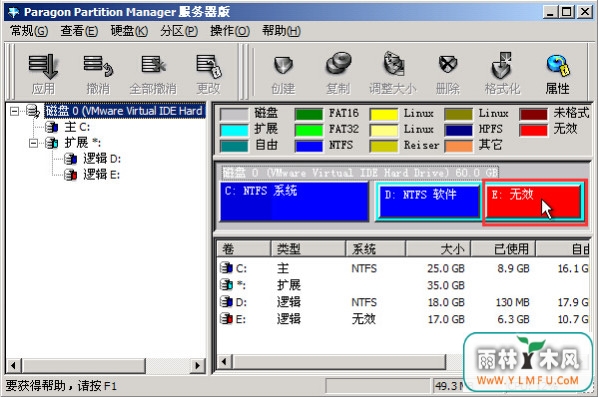The height and width of the screenshot is (397, 598).
Task: Sort by the 系统 column header
Action: (x=375, y=249)
